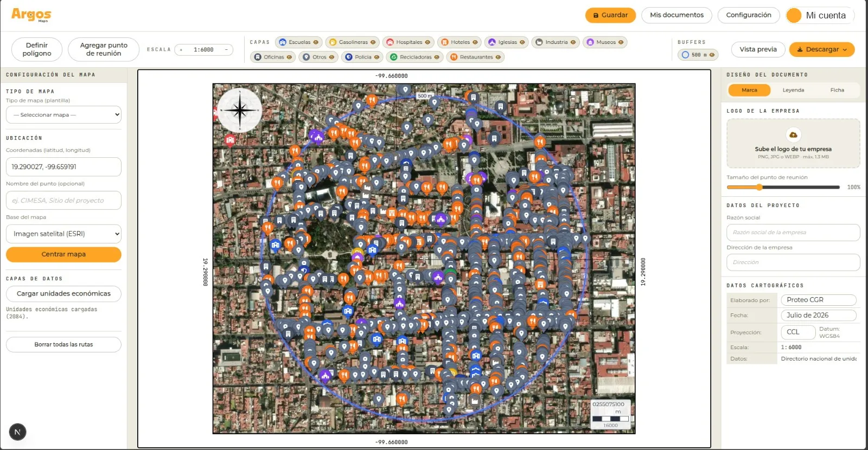
Task: Switch to the Leyenda tab
Action: 793,90
